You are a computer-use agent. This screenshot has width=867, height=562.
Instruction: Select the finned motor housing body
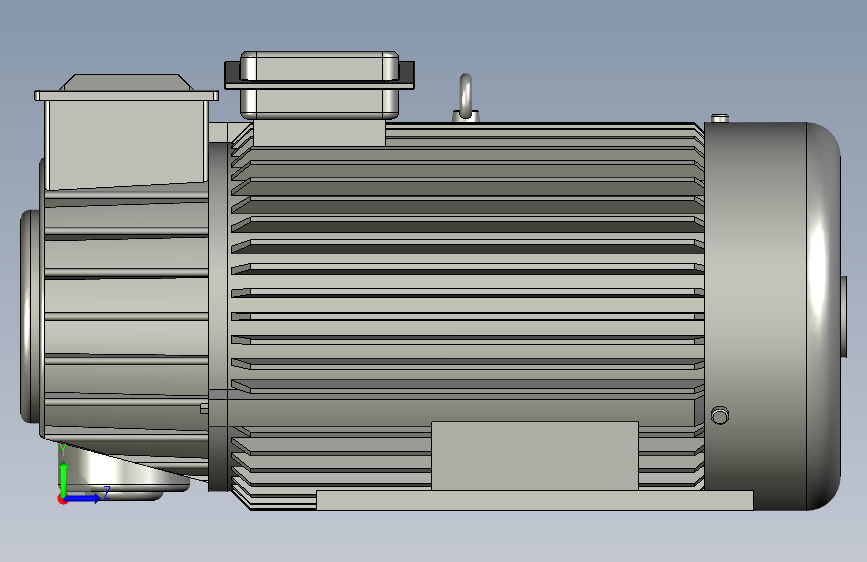pyautogui.click(x=467, y=316)
